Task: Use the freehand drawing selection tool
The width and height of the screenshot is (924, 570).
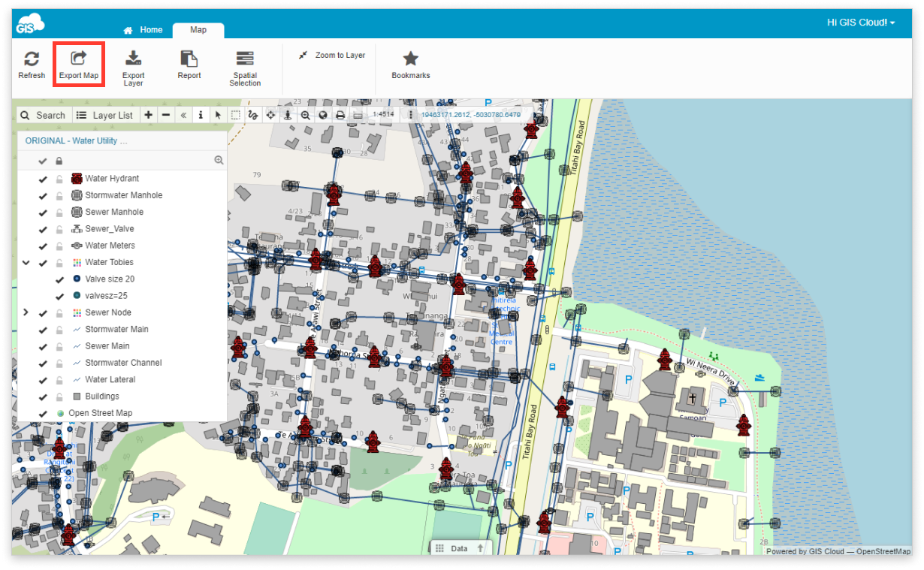Action: 254,114
